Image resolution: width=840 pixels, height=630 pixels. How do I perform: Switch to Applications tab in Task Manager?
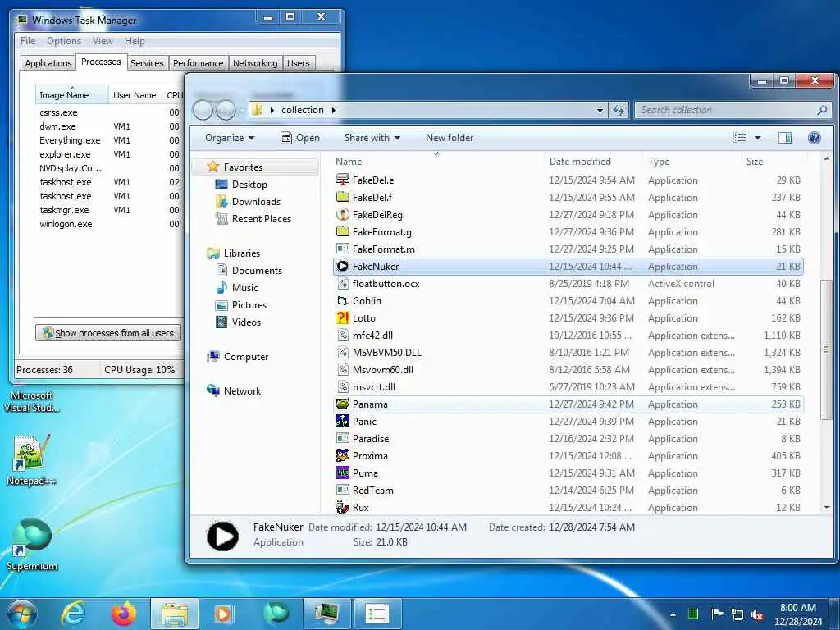[48, 62]
